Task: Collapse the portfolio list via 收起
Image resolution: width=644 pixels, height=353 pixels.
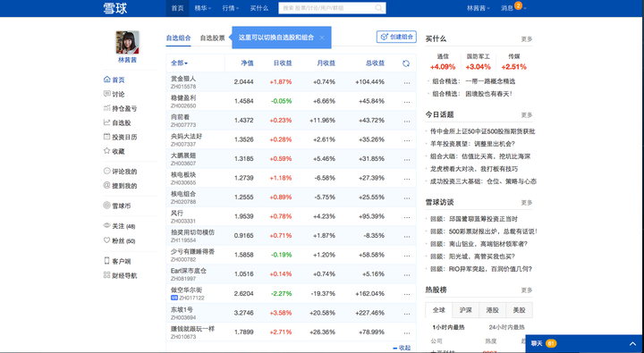Action: coord(402,348)
